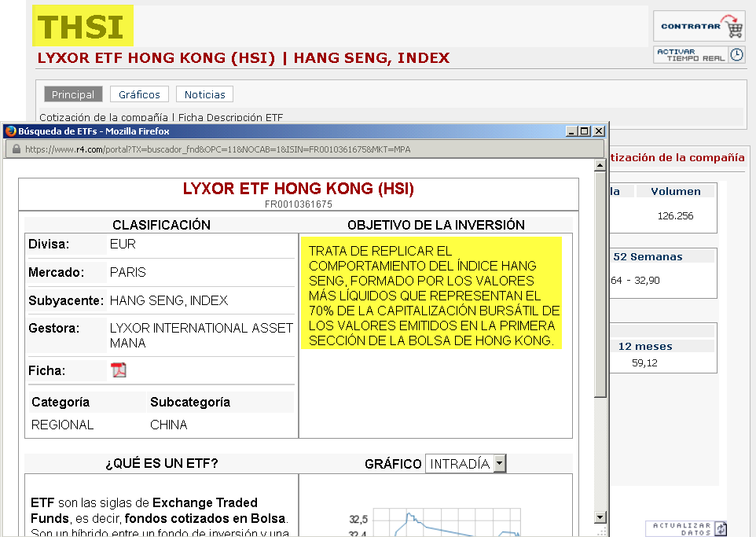This screenshot has height=537, width=756.
Task: Click the THSI ticker heading
Action: [83, 26]
